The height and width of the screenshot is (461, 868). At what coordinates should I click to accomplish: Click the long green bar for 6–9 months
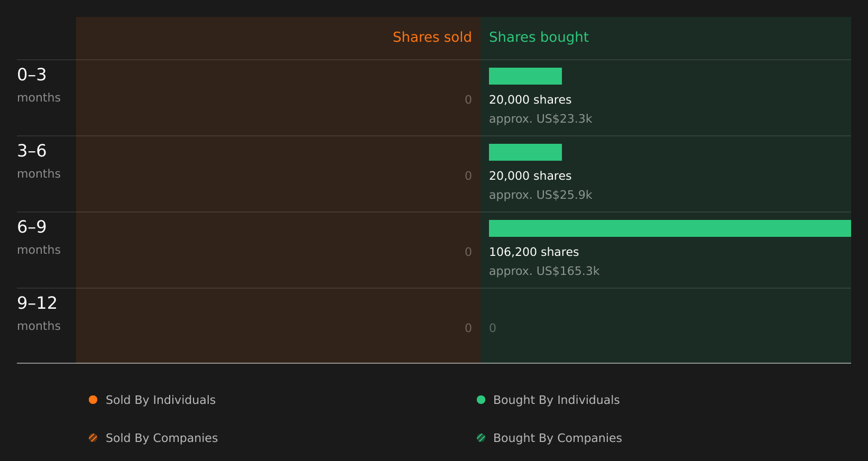point(670,228)
